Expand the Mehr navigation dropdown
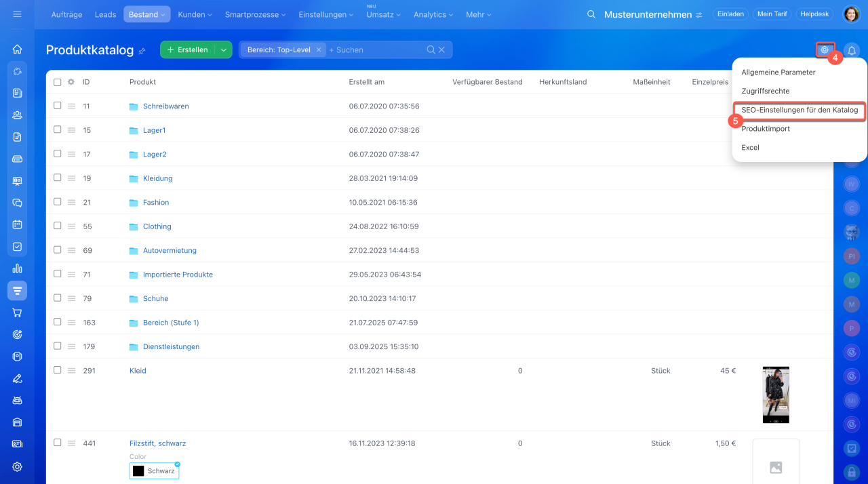The image size is (868, 484). coord(479,14)
